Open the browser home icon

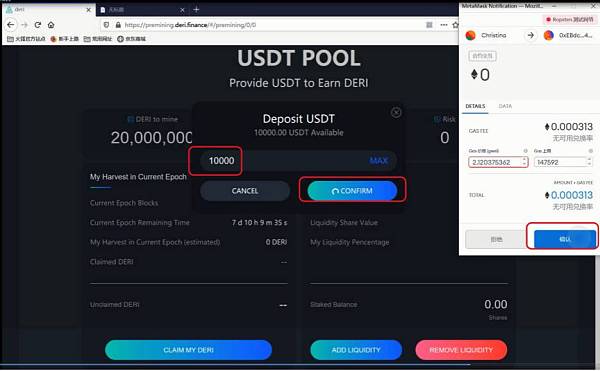pos(51,25)
